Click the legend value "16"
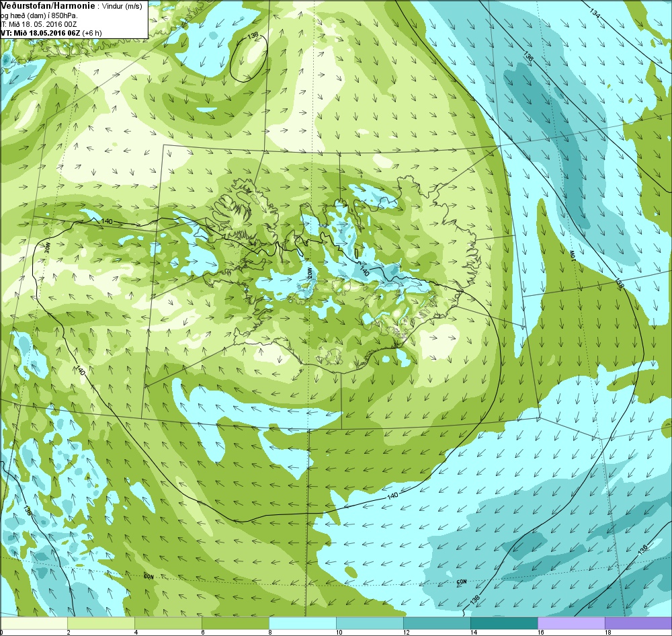The height and width of the screenshot is (636, 672). pyautogui.click(x=541, y=632)
